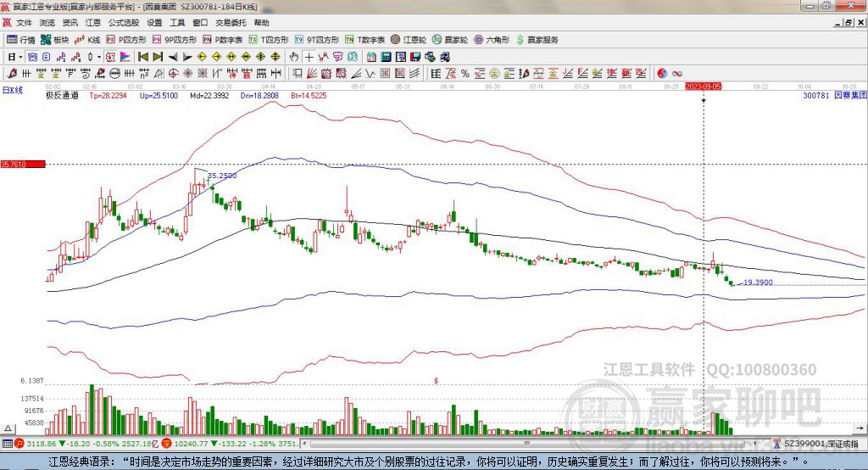This screenshot has width=868, height=470.
Task: Click the colored flag icon
Action: pyautogui.click(x=125, y=57)
